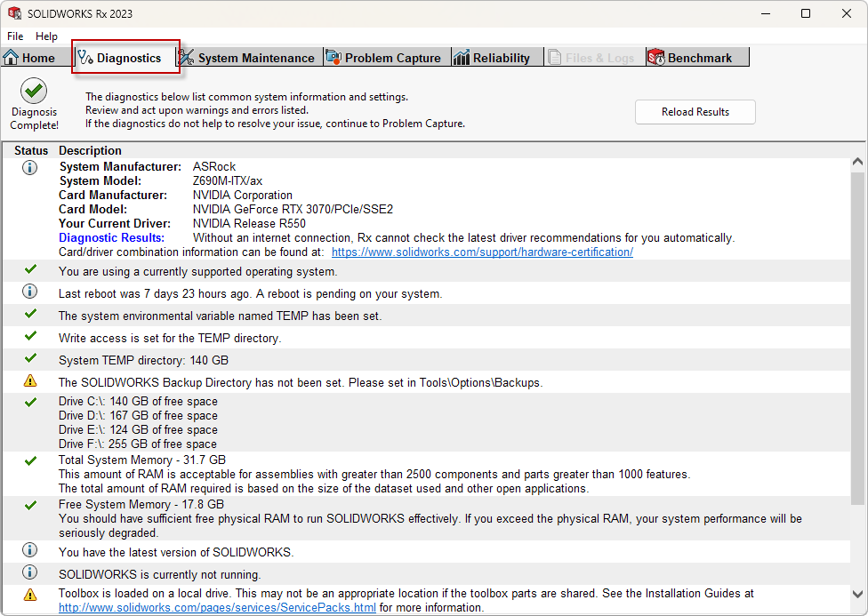
Task: Click the scrollbar down arrow
Action: (857, 594)
